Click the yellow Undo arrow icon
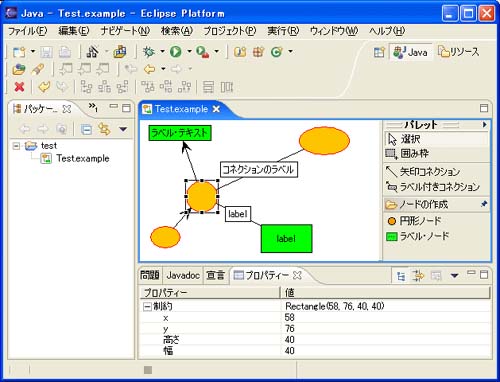The height and width of the screenshot is (382, 500). [x=44, y=87]
